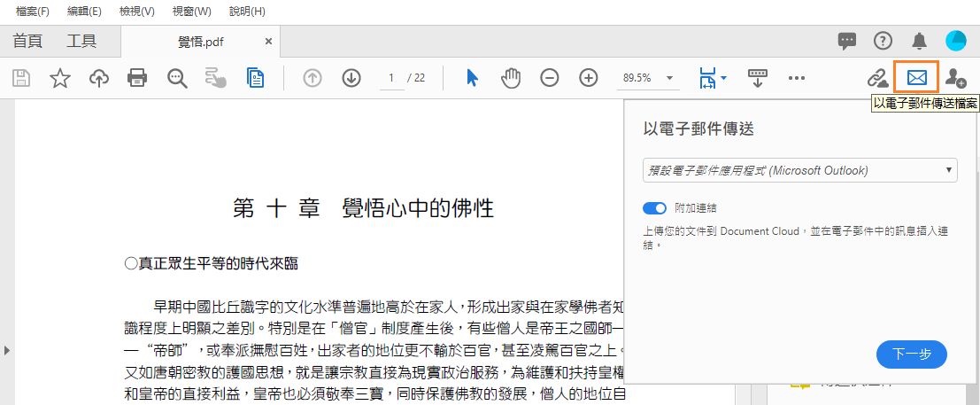Add the file to starred favorites
The height and width of the screenshot is (405, 980).
coord(60,78)
